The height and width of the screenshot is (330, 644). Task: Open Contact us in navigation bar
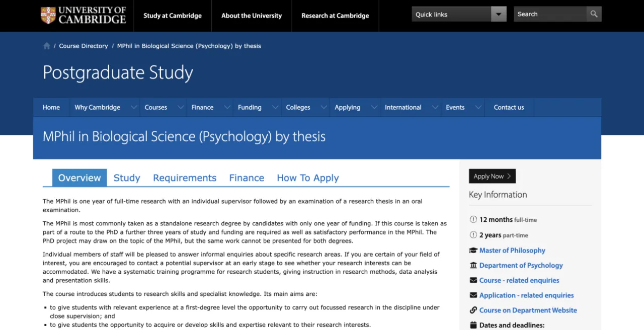[x=509, y=107]
